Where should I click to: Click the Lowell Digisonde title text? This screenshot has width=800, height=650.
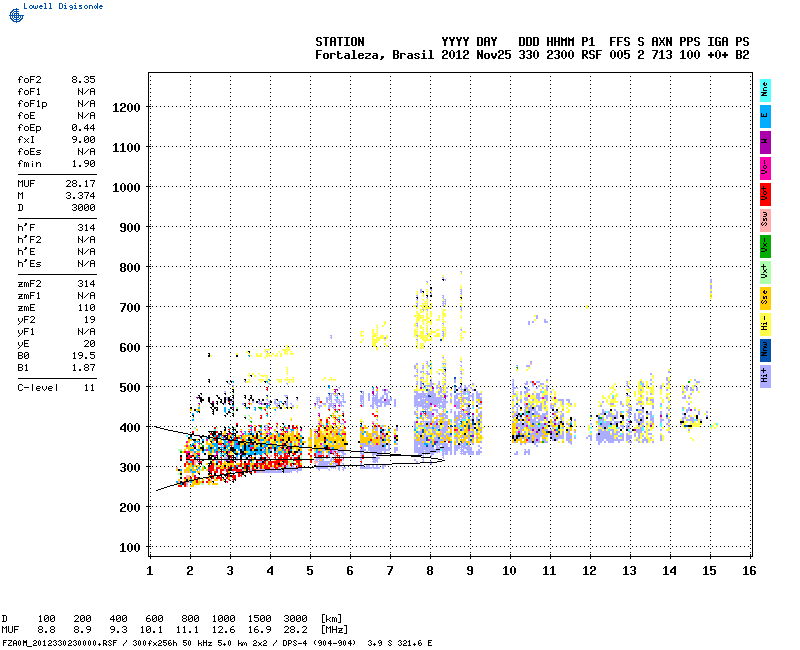tap(63, 6)
